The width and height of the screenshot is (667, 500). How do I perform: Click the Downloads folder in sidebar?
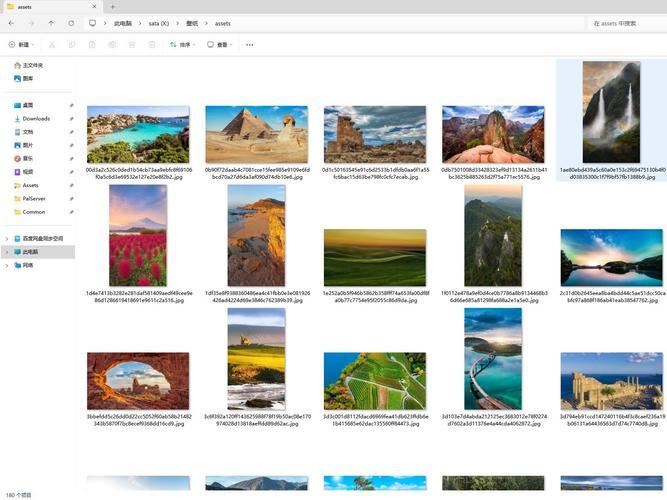pos(36,118)
